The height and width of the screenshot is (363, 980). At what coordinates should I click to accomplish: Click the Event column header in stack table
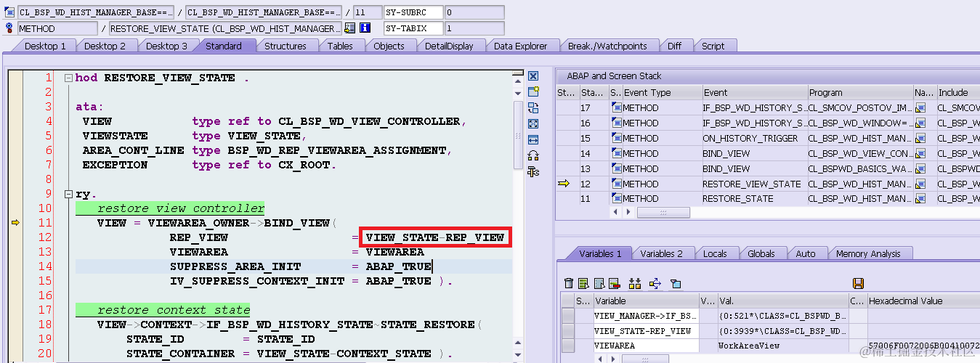754,92
